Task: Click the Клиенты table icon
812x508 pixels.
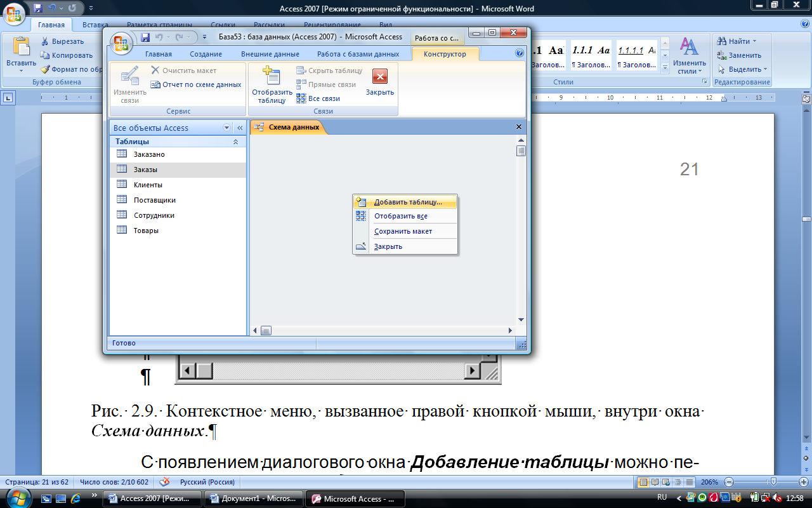Action: pyautogui.click(x=122, y=185)
